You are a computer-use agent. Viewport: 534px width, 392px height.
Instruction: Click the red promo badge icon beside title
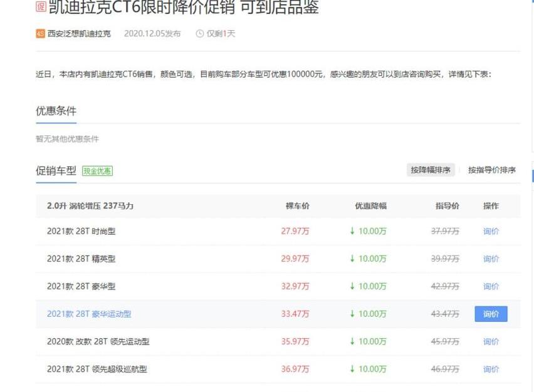[x=41, y=6]
